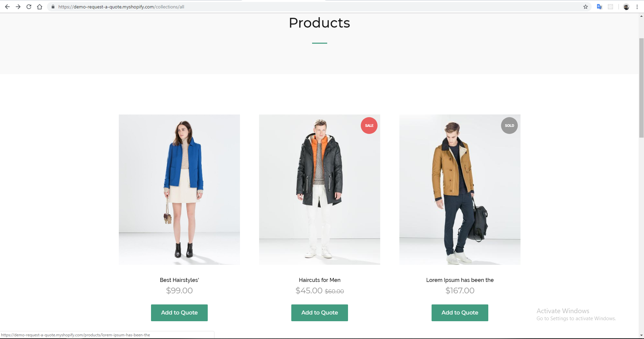Click the site padlock security icon
This screenshot has height=339, width=644.
pyautogui.click(x=53, y=7)
